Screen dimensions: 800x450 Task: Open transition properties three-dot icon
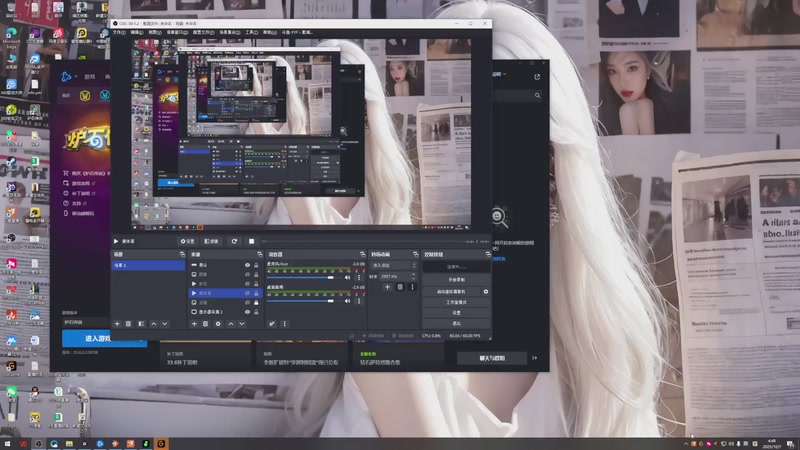point(412,287)
